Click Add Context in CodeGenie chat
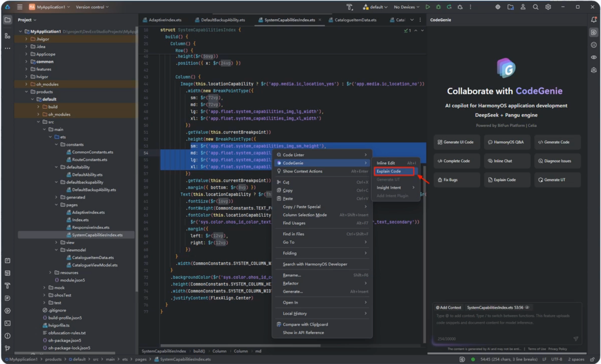The image size is (601, 364). 449,308
